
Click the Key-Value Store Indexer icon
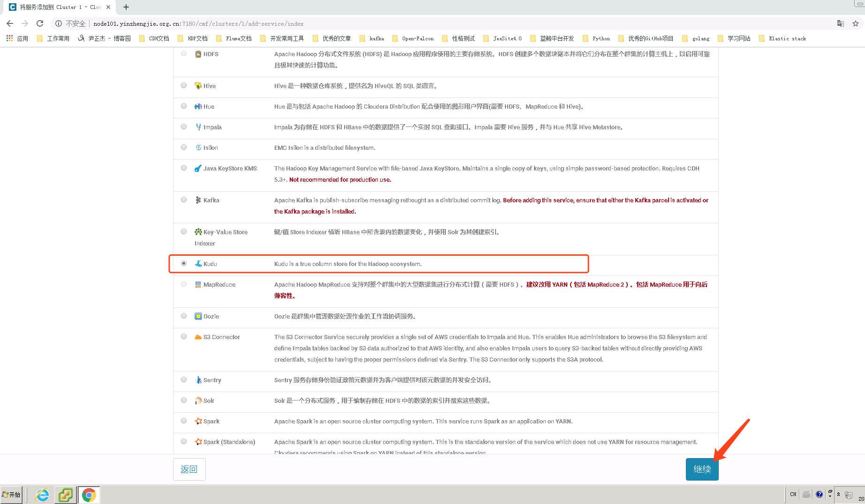198,232
